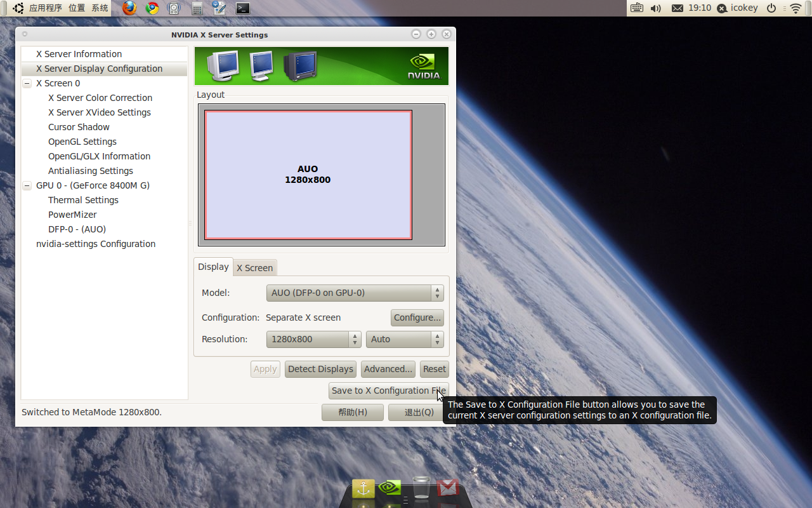Open the icokey user menu
This screenshot has height=508, width=812.
coord(744,8)
